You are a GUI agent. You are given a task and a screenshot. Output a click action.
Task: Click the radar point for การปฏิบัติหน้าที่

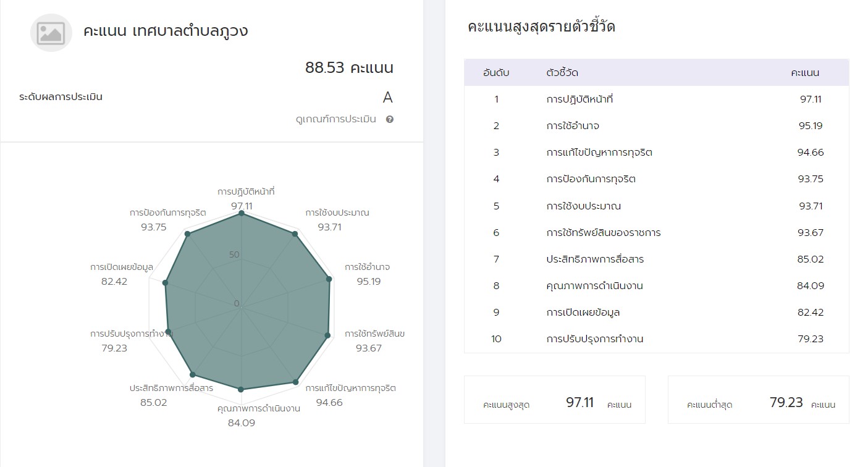(242, 214)
